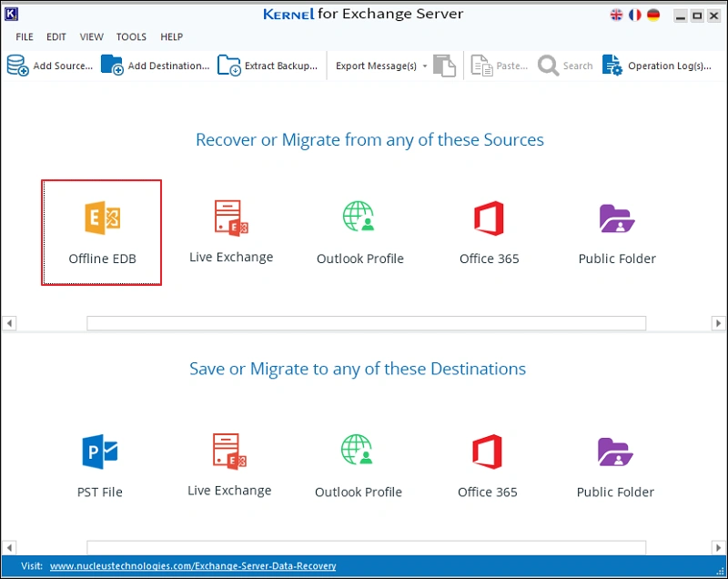Click the Extract Backup folder icon
Viewport: 728px width, 579px height.
tap(229, 66)
